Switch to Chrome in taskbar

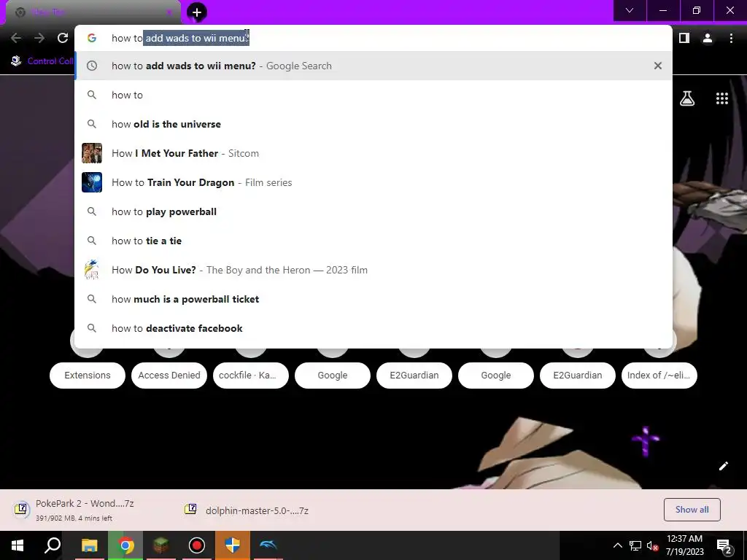[x=125, y=545]
